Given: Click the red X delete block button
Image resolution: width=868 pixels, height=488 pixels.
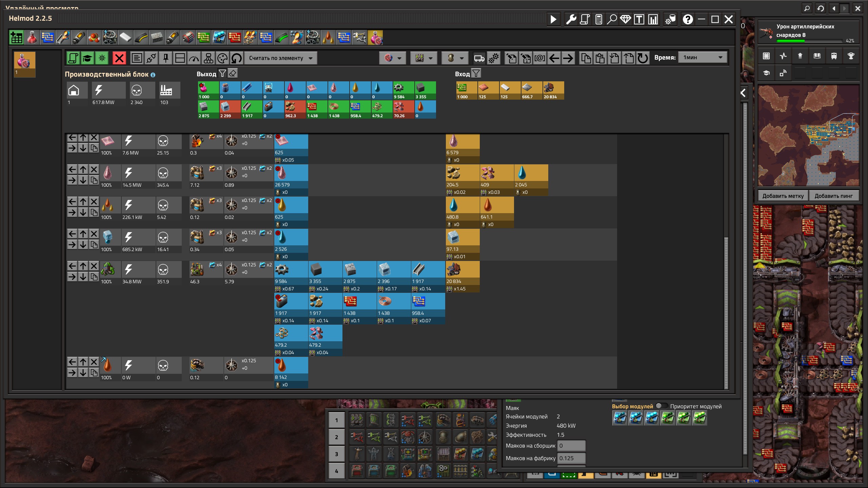Looking at the screenshot, I should (x=119, y=58).
